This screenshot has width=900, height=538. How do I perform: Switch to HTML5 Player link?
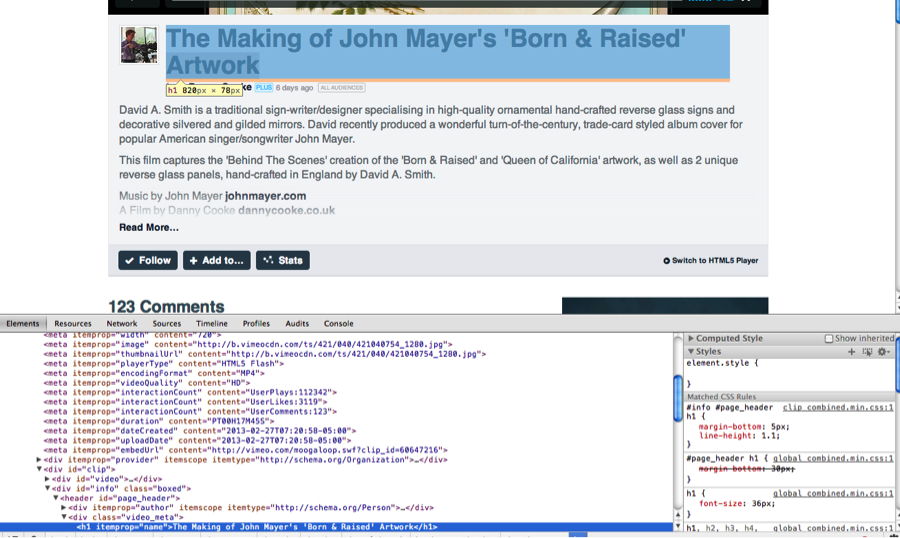tap(711, 260)
